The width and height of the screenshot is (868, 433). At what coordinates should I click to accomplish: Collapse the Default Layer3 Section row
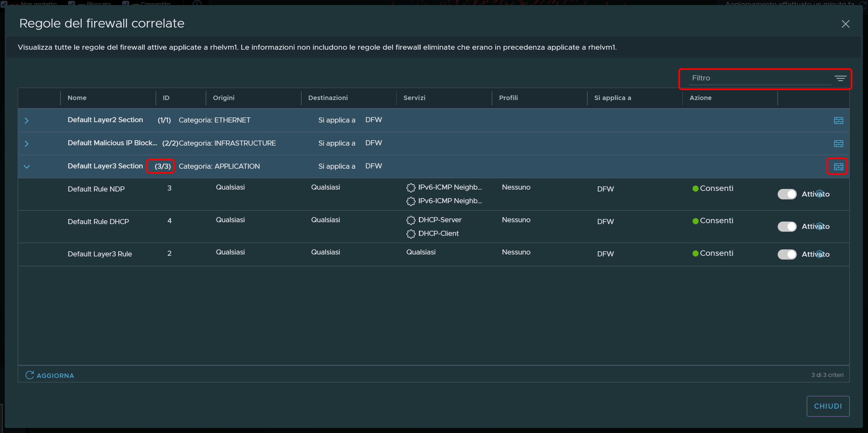click(27, 166)
